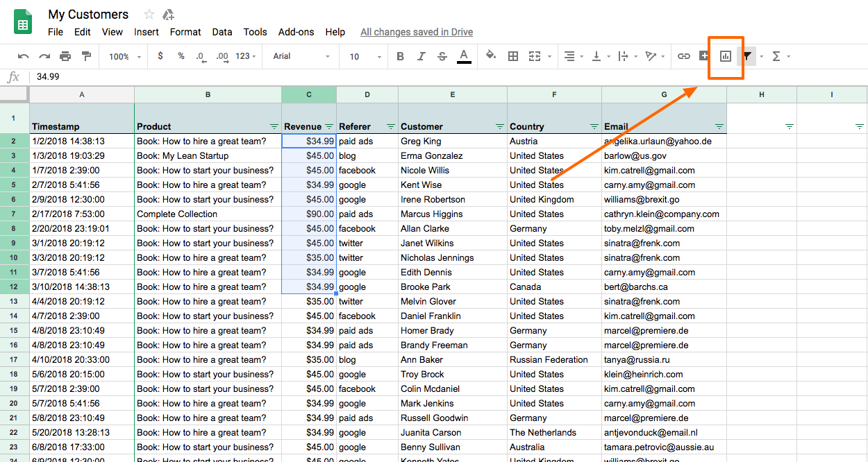Screen dimensions: 868x462
Task: Click the fill color paint bucket
Action: 491,56
